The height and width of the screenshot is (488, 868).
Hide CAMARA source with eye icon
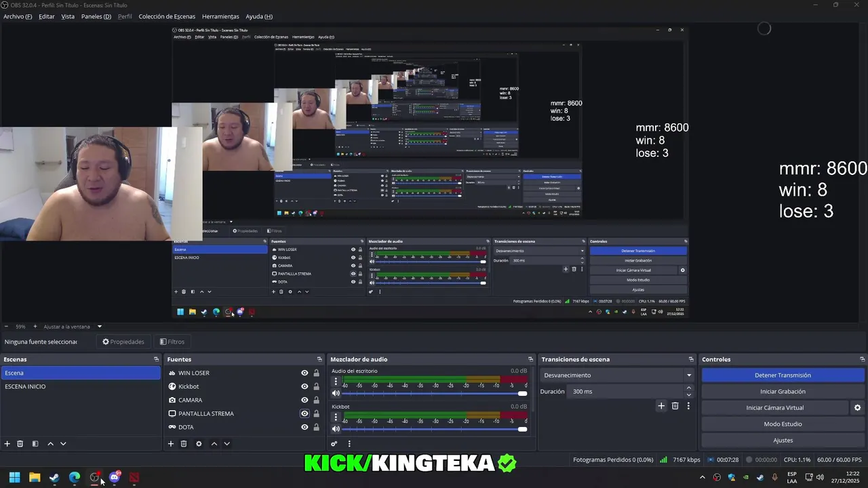304,400
